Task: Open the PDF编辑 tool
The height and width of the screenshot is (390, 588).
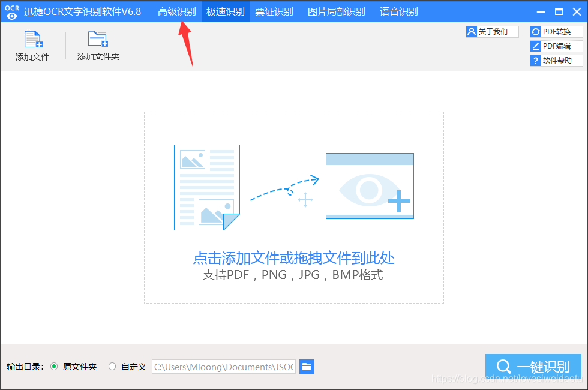Action: coord(557,46)
